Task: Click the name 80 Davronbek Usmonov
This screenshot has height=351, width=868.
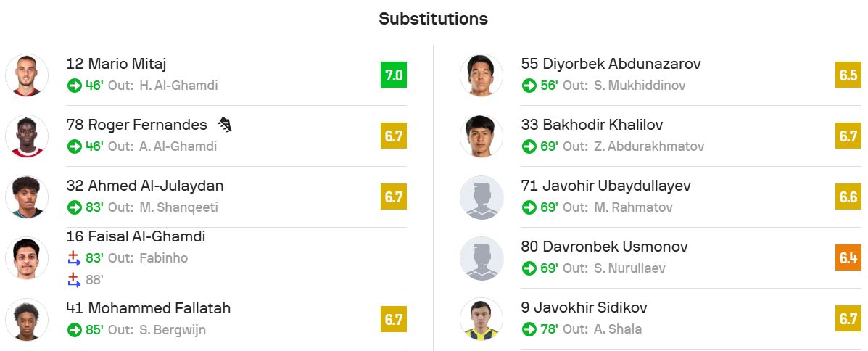Action: tap(604, 247)
